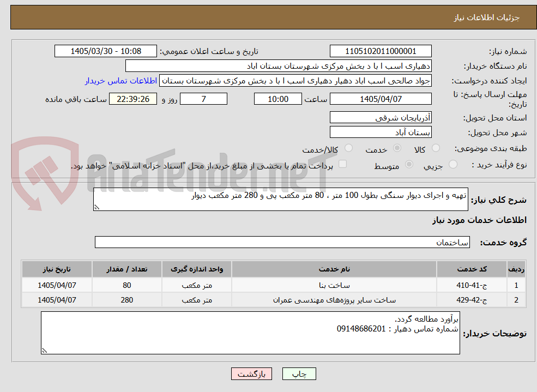
Task: Click the کد خدمت column header
Action: click(472, 269)
